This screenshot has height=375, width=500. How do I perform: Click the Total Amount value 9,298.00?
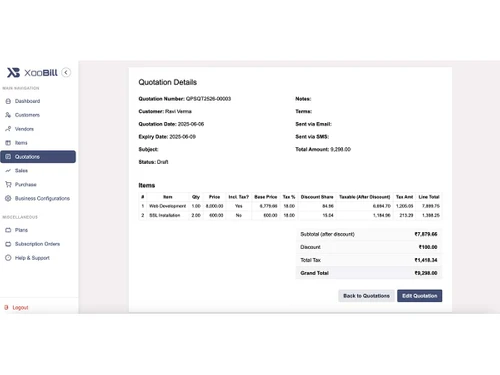(x=340, y=149)
